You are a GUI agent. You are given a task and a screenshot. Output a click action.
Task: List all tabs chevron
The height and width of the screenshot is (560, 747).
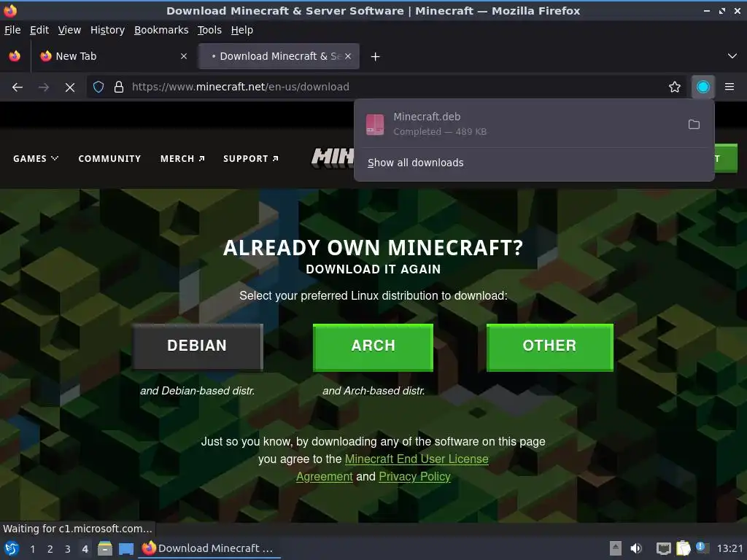(732, 56)
